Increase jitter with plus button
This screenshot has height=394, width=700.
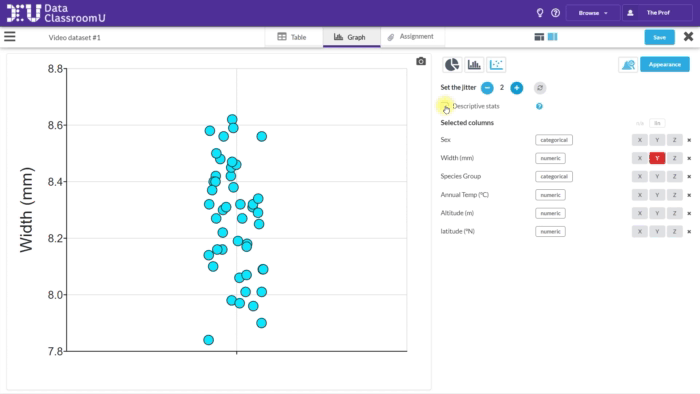[x=517, y=88]
